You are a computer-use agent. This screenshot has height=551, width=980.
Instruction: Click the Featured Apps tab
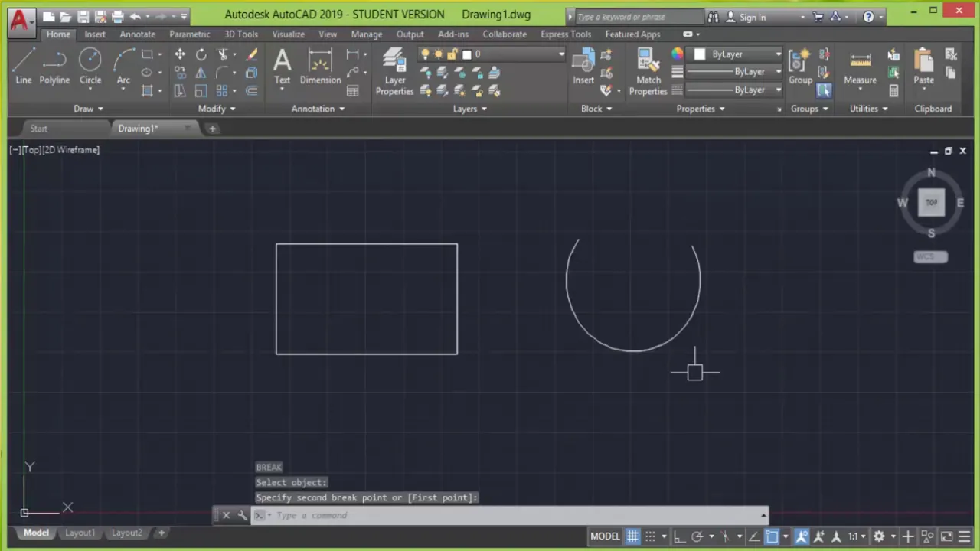(x=632, y=34)
